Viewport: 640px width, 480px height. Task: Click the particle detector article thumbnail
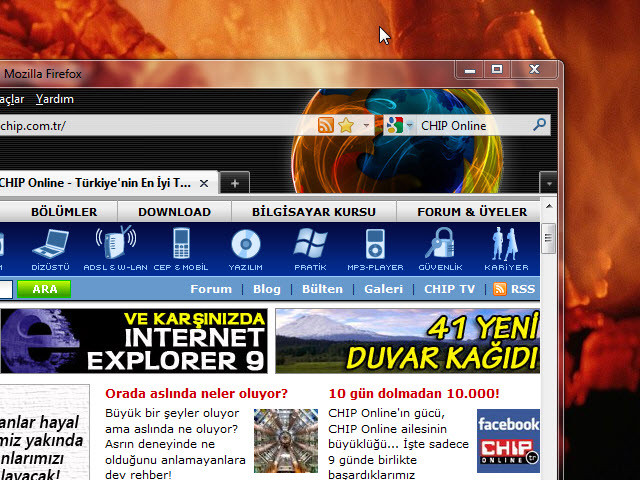[x=286, y=441]
